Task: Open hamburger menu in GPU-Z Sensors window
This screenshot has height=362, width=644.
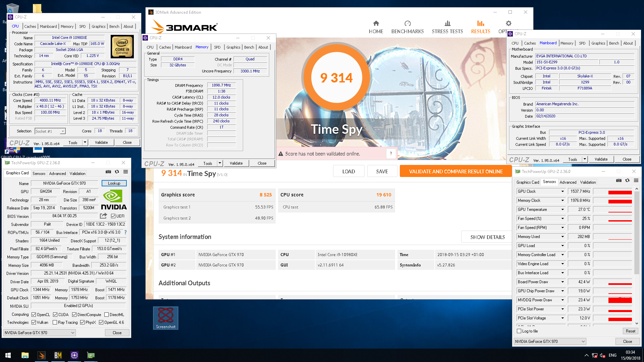Action: click(x=636, y=180)
